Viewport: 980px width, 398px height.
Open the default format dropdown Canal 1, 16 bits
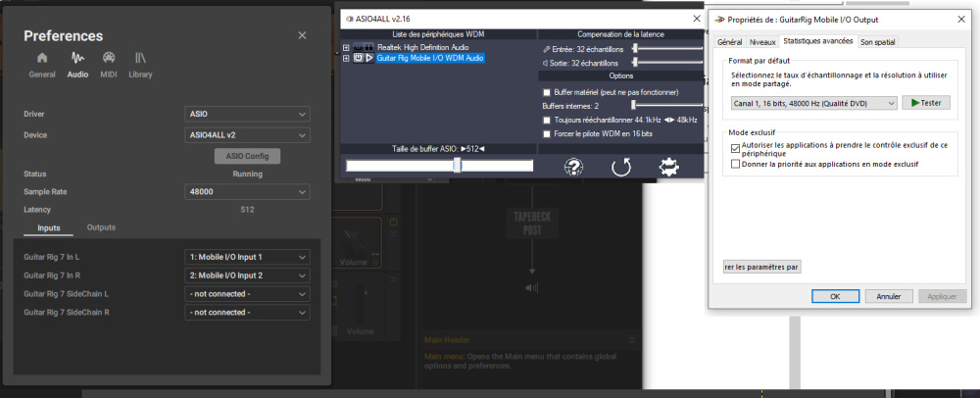(813, 103)
